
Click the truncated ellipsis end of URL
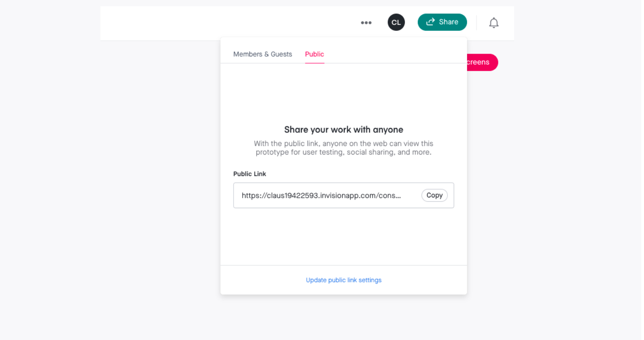click(397, 196)
